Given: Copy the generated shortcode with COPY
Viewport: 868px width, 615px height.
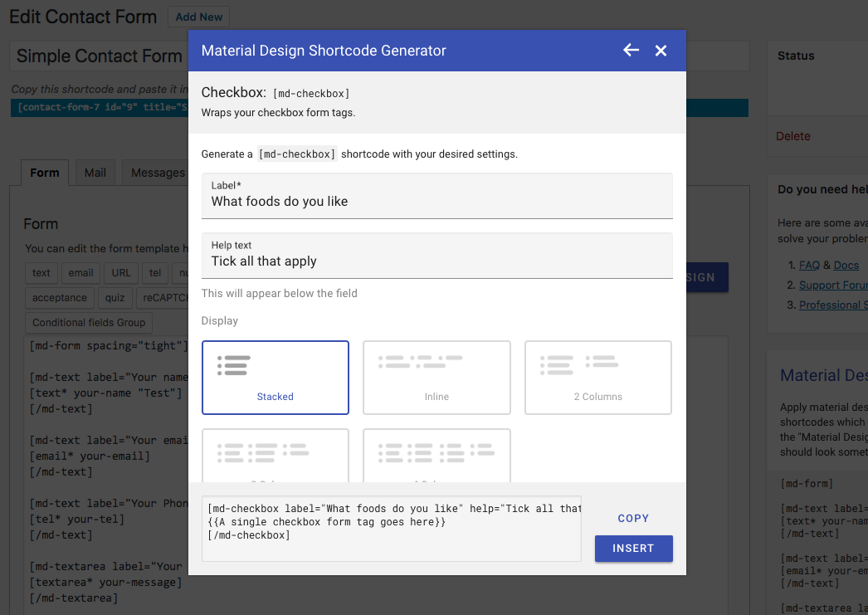Looking at the screenshot, I should tap(633, 518).
